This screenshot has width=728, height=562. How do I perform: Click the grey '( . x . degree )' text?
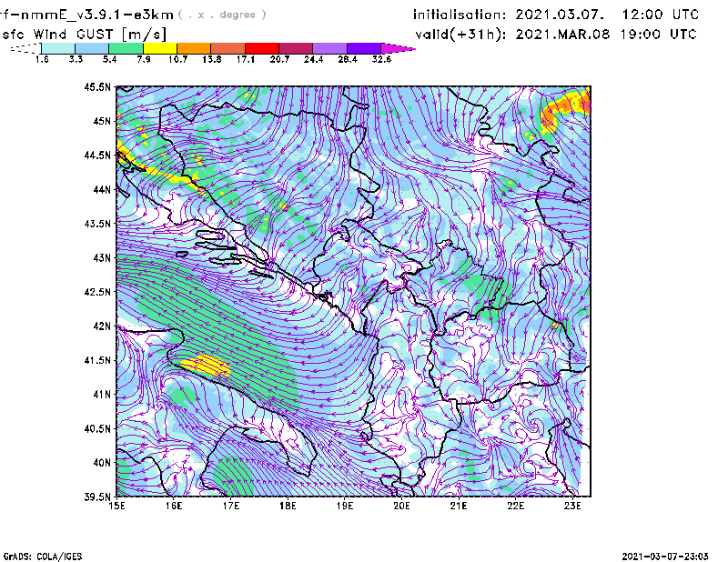pos(222,15)
